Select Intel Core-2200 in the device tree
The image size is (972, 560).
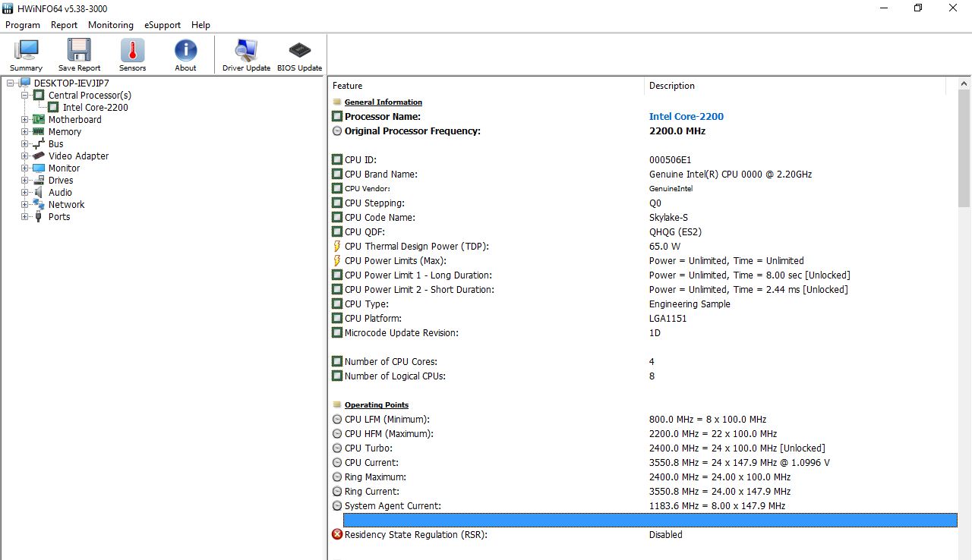point(95,107)
